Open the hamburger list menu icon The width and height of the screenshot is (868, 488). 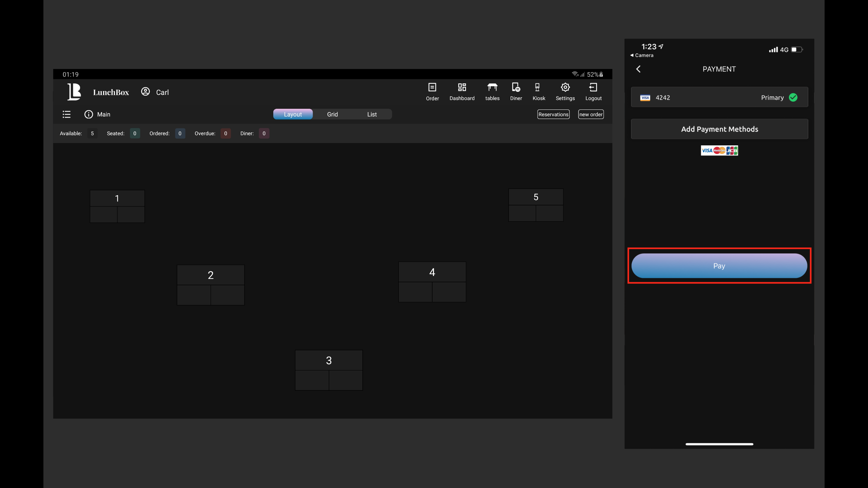(66, 115)
